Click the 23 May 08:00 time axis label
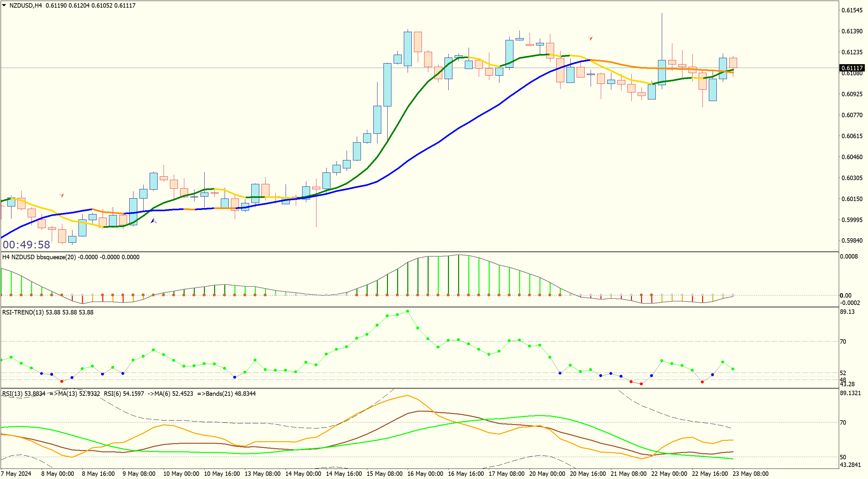Viewport: 868px width, 479px height. pos(750,474)
